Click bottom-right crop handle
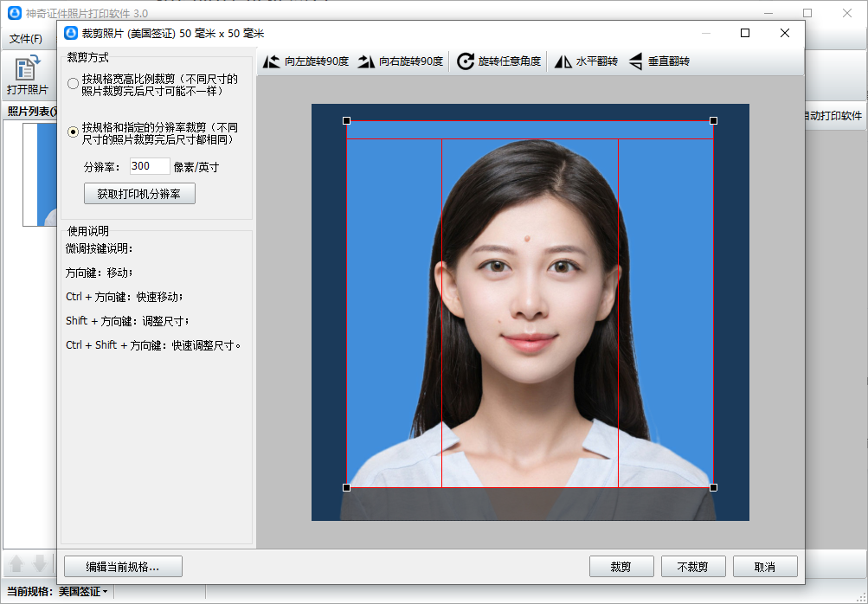This screenshot has height=604, width=868. coord(713,487)
